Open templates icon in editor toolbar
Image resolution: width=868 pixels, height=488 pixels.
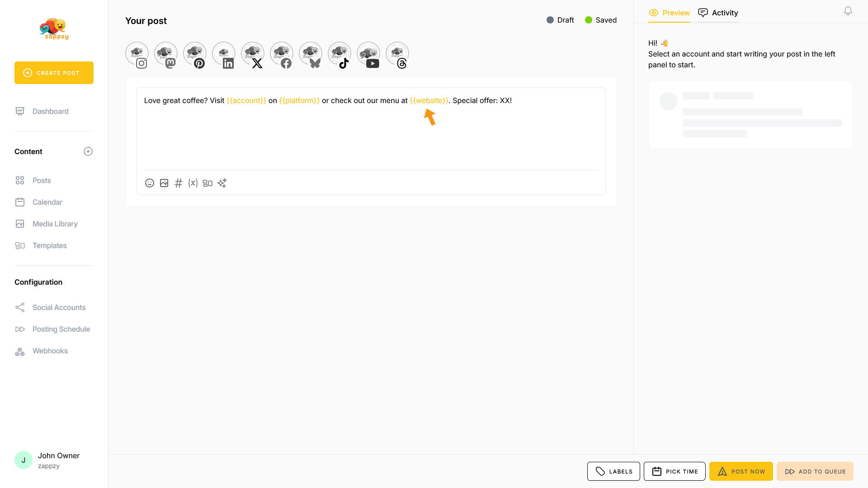click(x=208, y=183)
